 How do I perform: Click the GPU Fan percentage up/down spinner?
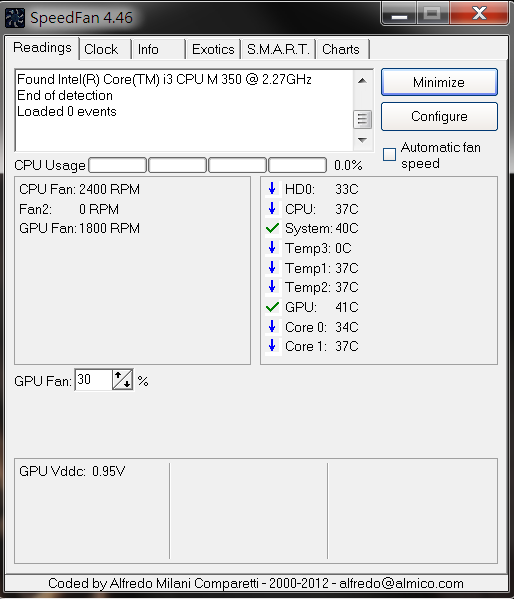coord(123,379)
